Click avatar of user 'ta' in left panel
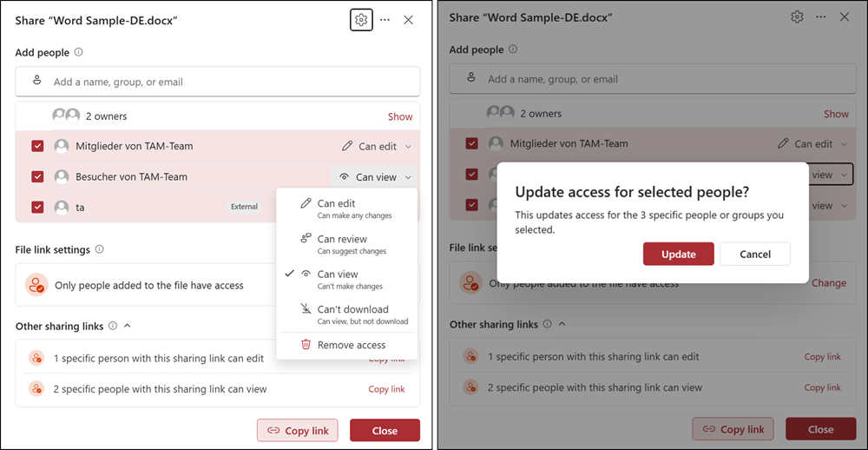 (62, 208)
